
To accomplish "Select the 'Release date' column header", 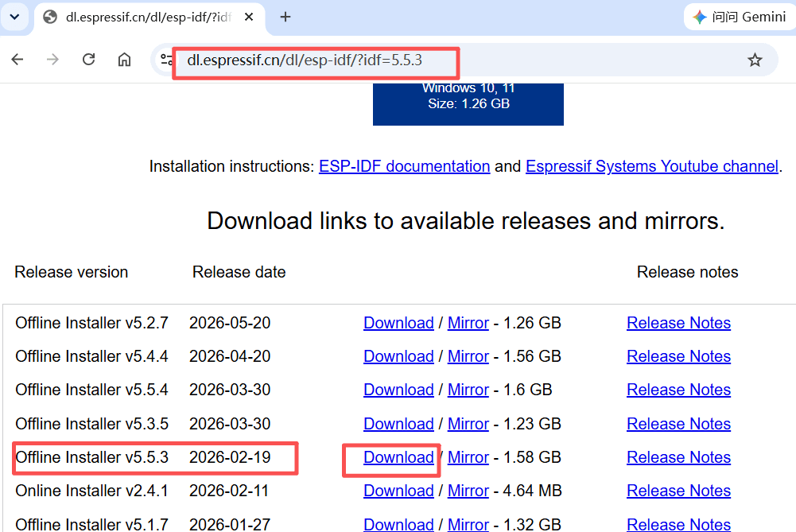I will (239, 272).
